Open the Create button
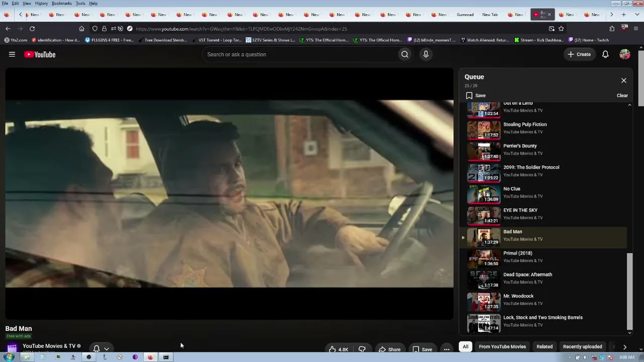 tap(579, 54)
